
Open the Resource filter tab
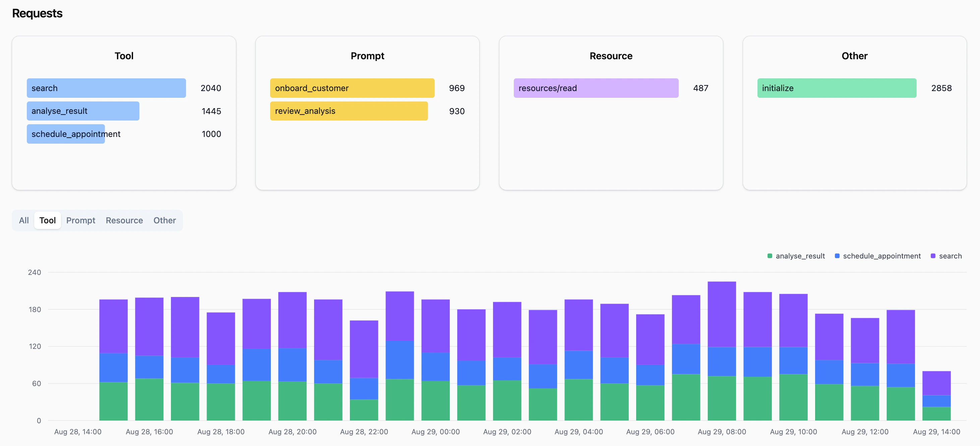(x=124, y=220)
